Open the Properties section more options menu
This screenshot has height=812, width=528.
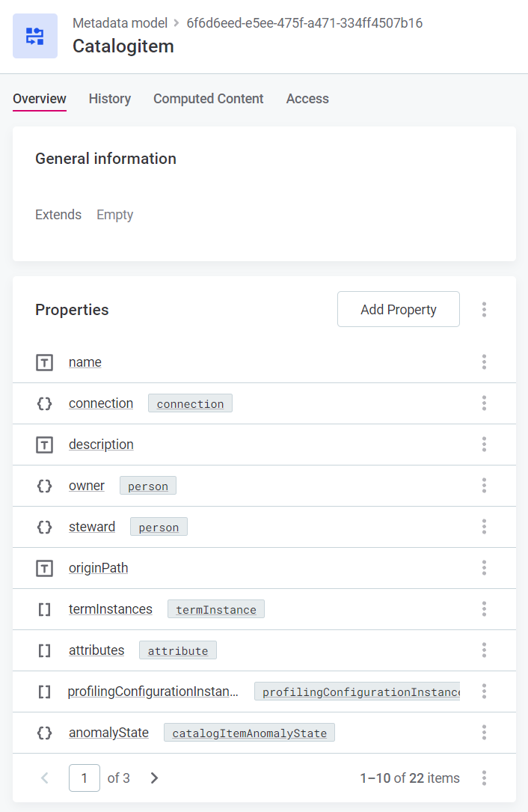click(x=484, y=309)
